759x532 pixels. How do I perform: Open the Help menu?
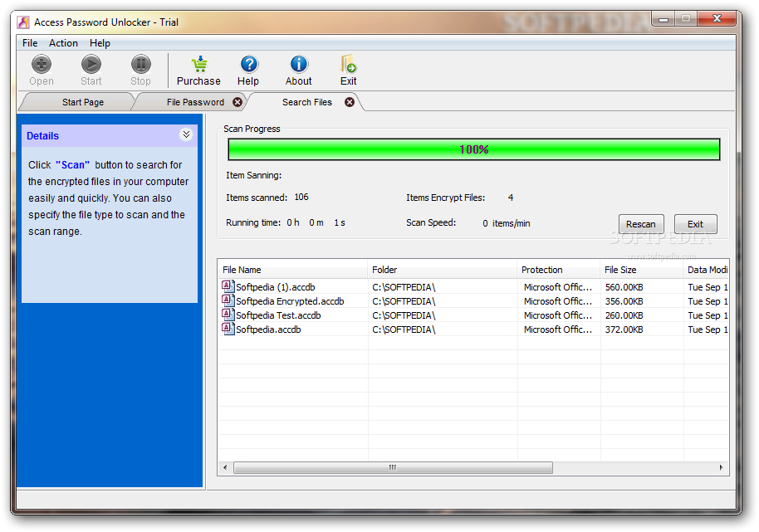(100, 43)
